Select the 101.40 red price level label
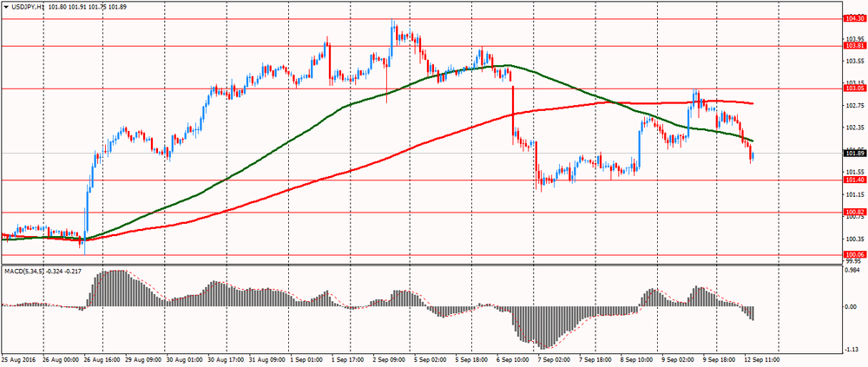This screenshot has height=367, width=868. point(853,180)
